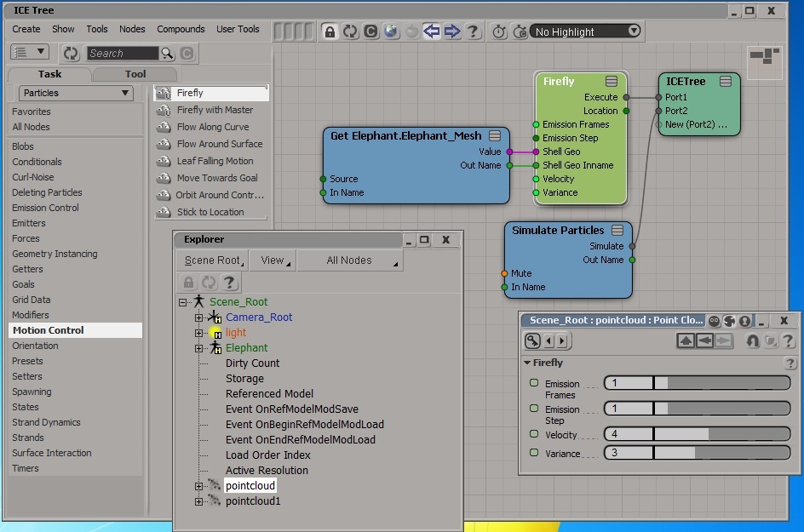
Task: Click the question mark help icon in toolbar
Action: (x=473, y=31)
